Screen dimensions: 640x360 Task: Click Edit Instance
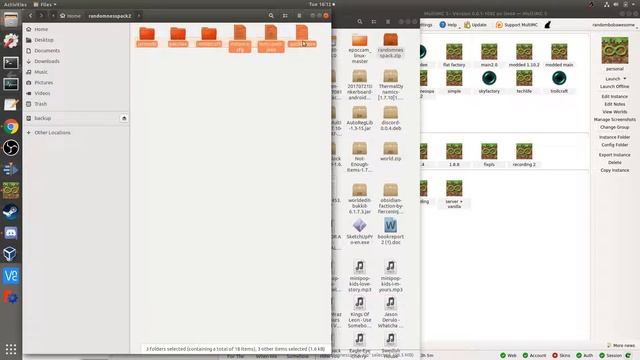click(614, 96)
